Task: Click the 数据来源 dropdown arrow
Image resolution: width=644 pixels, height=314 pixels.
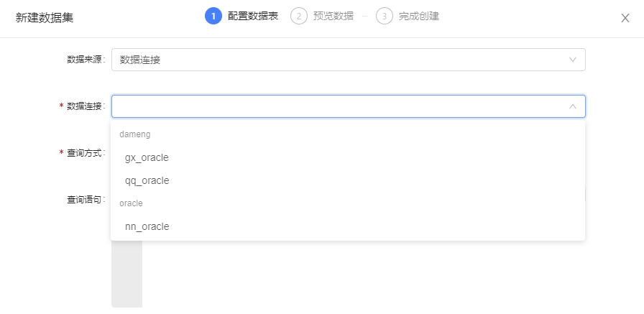Action: tap(573, 60)
